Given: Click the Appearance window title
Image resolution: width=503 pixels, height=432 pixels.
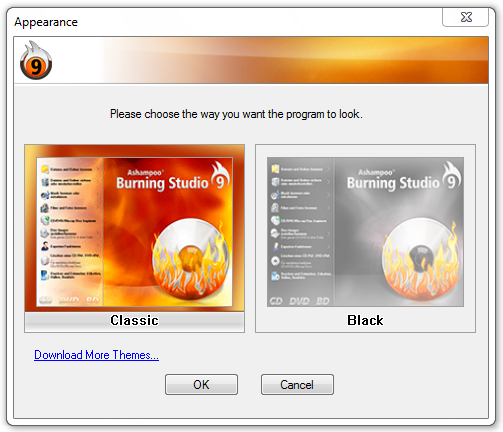Looking at the screenshot, I should pos(46,22).
